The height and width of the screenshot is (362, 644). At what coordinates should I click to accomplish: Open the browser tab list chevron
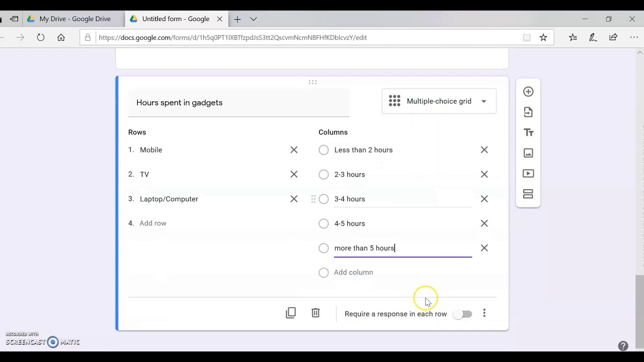tap(254, 19)
